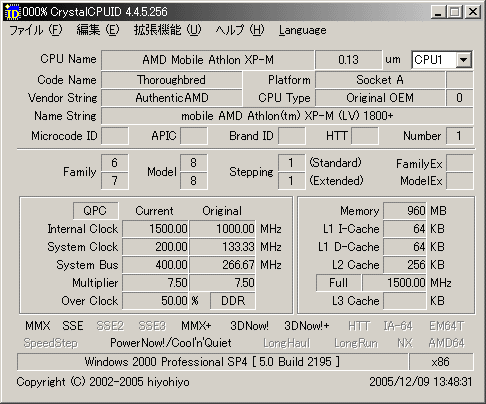Click the empty APIC field
The image size is (486, 404).
194,136
